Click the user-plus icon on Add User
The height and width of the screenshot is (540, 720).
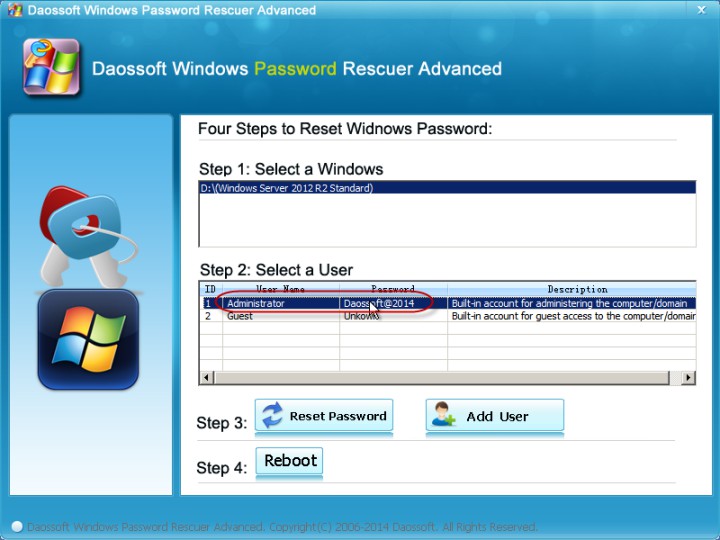click(444, 414)
